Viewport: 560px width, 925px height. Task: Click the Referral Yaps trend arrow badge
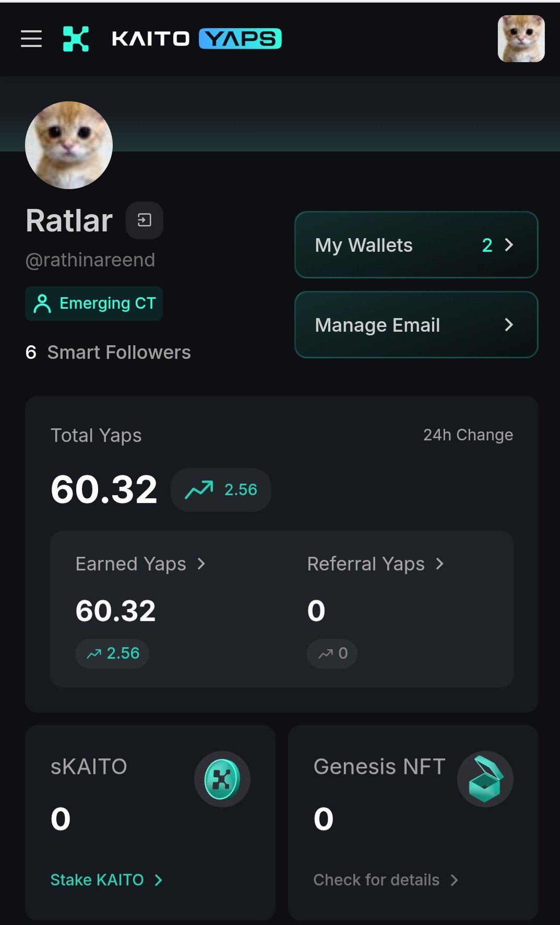click(332, 653)
